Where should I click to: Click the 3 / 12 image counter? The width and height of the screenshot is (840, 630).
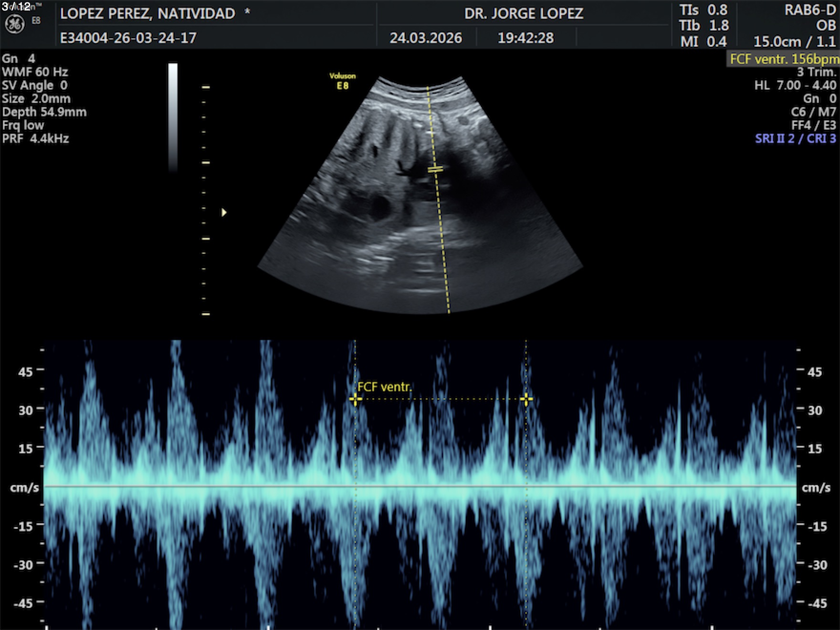[16, 6]
